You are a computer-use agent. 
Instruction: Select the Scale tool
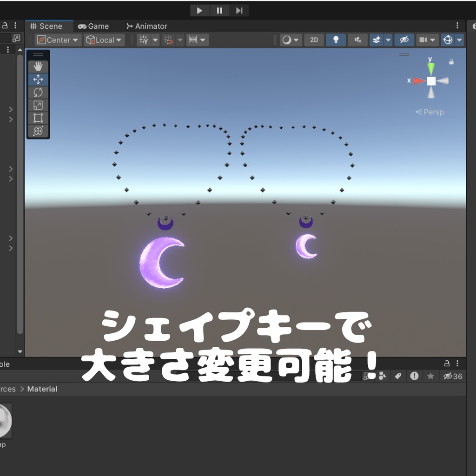pyautogui.click(x=38, y=105)
